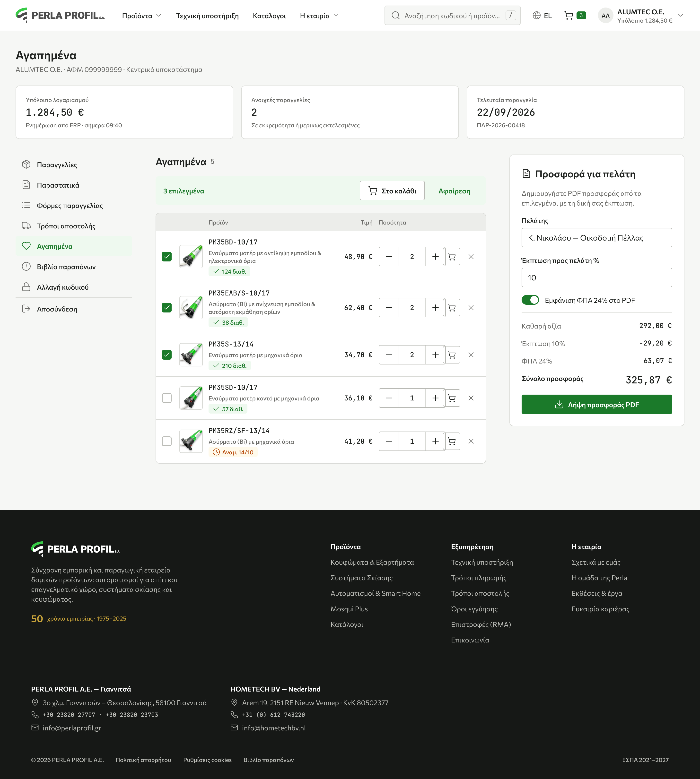Add PM35EAB/S-10/17 to cart via cart icon
The image size is (700, 779).
[x=452, y=308]
